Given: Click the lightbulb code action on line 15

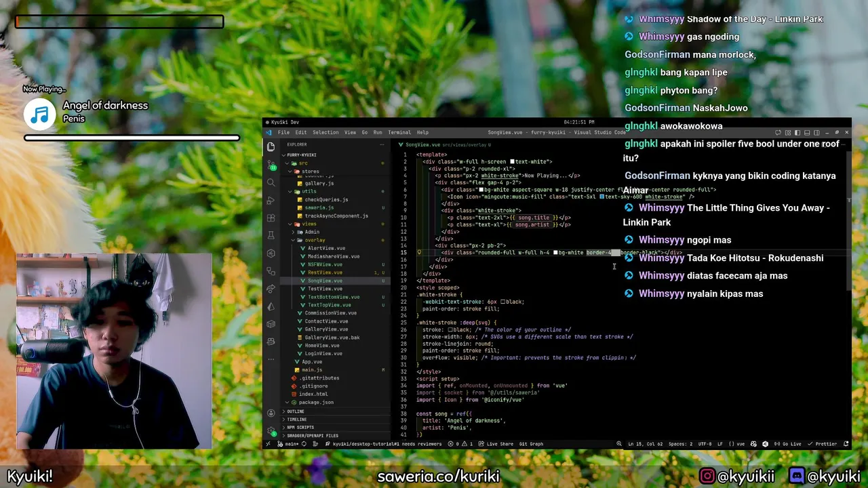Looking at the screenshot, I should point(419,252).
